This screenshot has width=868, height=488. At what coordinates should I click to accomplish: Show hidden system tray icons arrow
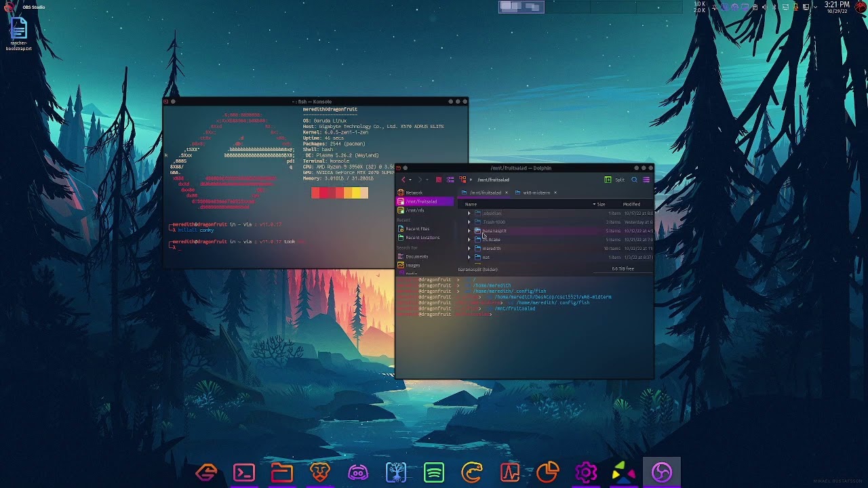tap(816, 7)
